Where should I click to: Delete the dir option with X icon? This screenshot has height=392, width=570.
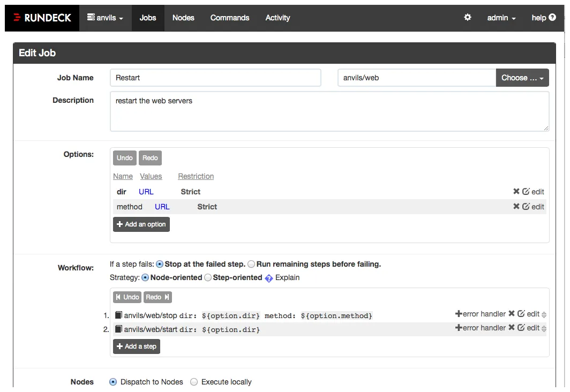516,192
